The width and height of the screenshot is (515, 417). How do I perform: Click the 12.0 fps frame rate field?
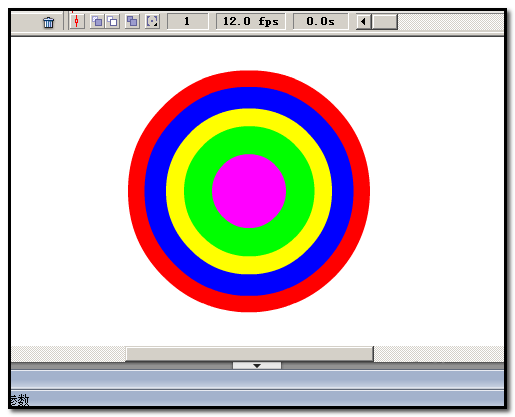point(251,22)
